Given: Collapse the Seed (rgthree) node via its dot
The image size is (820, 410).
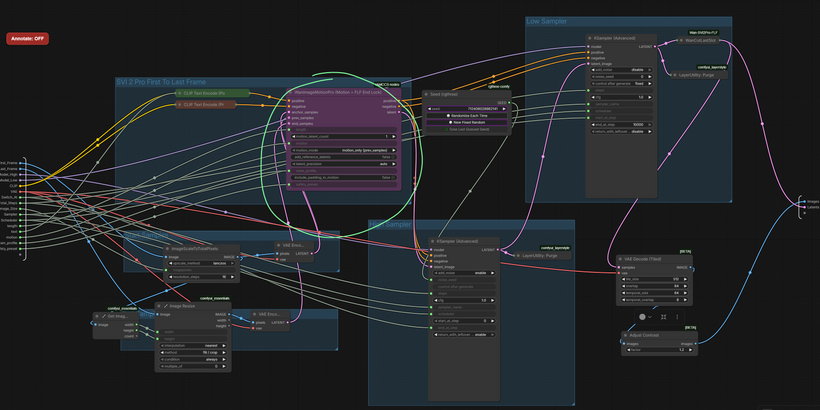Looking at the screenshot, I should pos(426,95).
